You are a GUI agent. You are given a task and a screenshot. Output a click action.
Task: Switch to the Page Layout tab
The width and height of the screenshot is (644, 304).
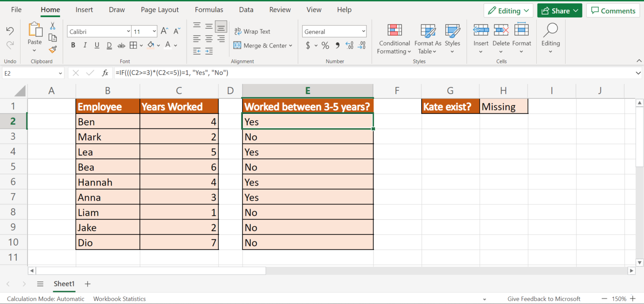160,10
